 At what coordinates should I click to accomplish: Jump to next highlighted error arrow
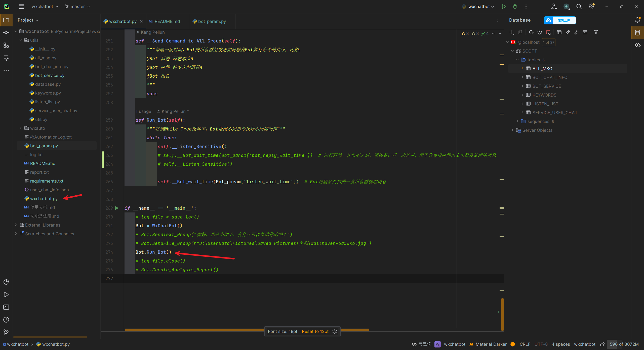(500, 33)
